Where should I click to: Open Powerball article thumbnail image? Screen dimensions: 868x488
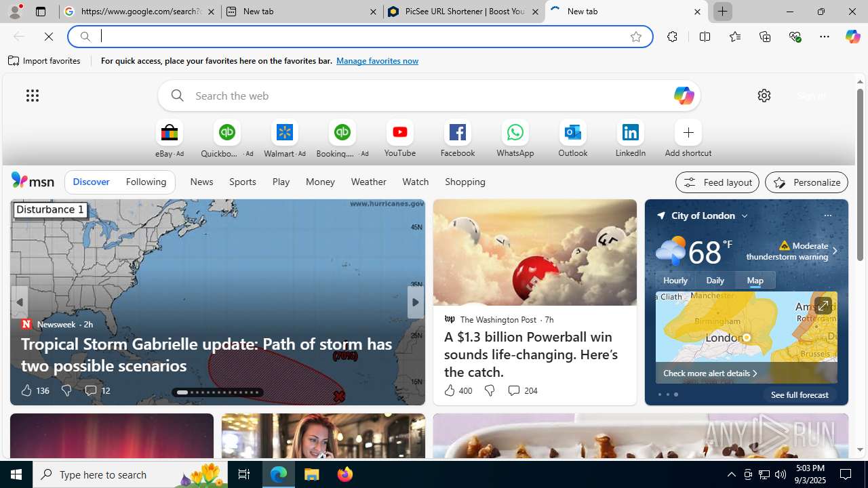click(x=534, y=252)
